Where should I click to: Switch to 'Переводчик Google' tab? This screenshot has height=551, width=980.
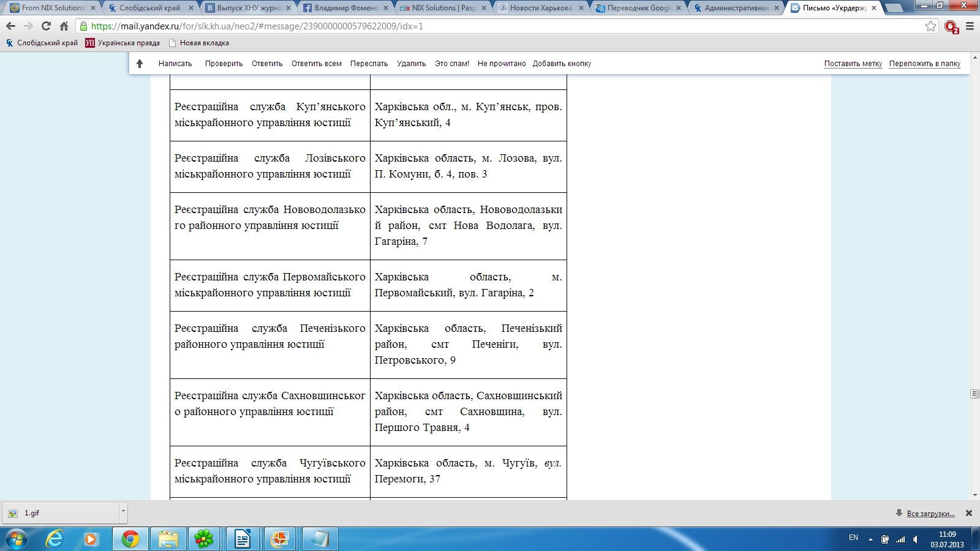point(638,8)
